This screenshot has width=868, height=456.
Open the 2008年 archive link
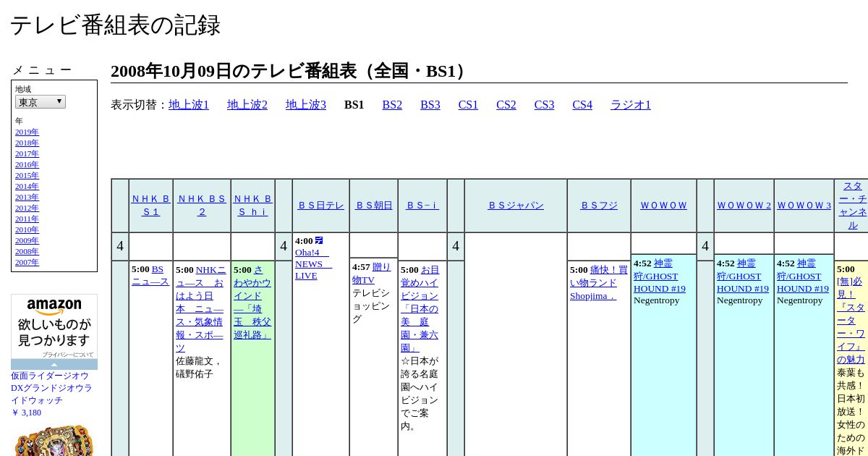click(x=27, y=251)
